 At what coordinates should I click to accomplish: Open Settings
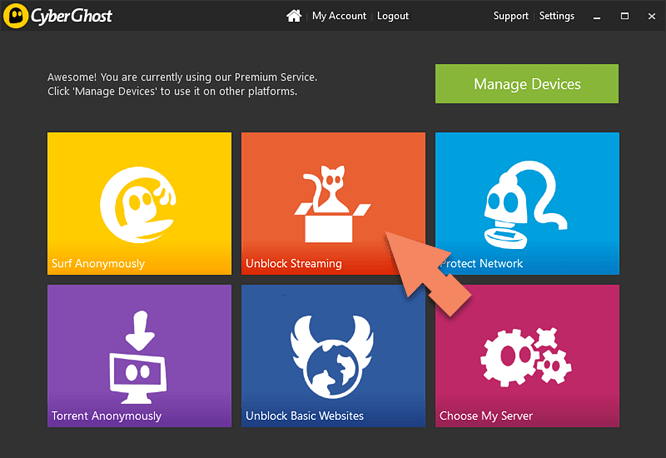click(556, 16)
